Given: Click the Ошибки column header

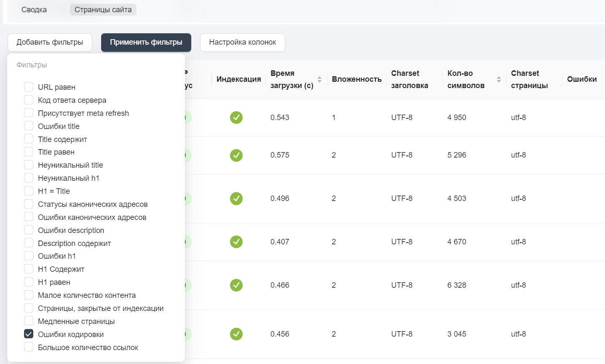Looking at the screenshot, I should click(582, 79).
